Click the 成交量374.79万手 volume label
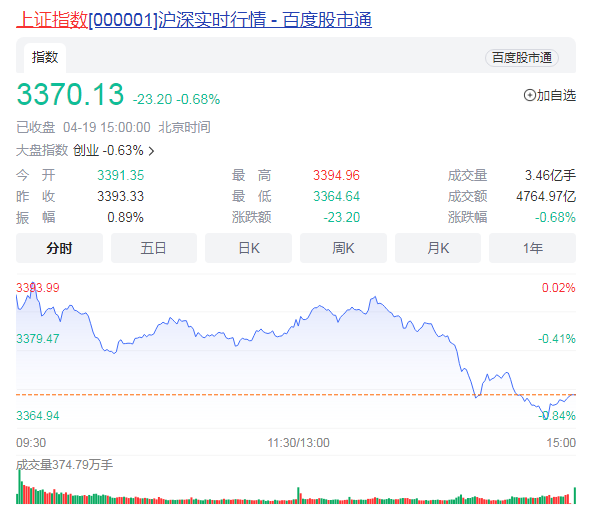The height and width of the screenshot is (516, 607). click(64, 464)
